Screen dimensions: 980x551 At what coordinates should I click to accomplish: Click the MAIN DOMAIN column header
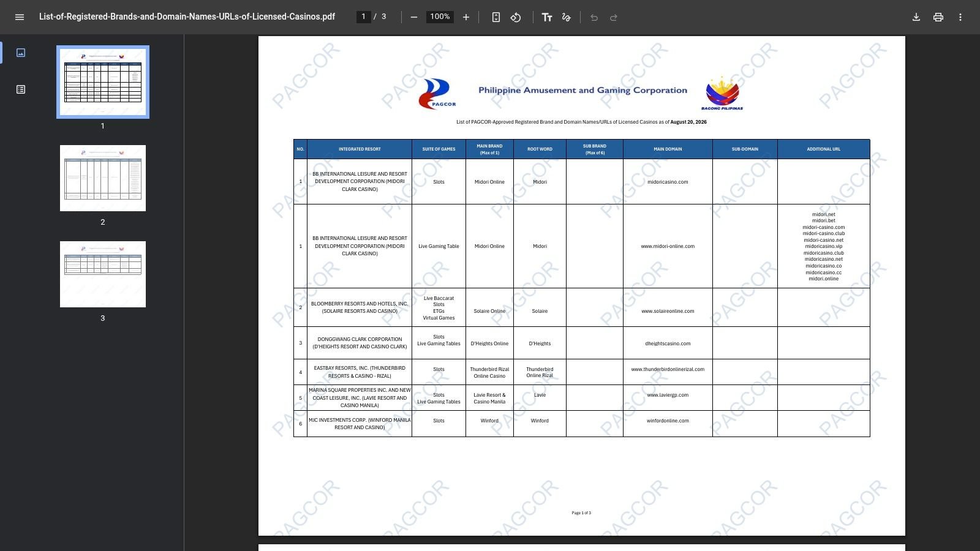(668, 149)
